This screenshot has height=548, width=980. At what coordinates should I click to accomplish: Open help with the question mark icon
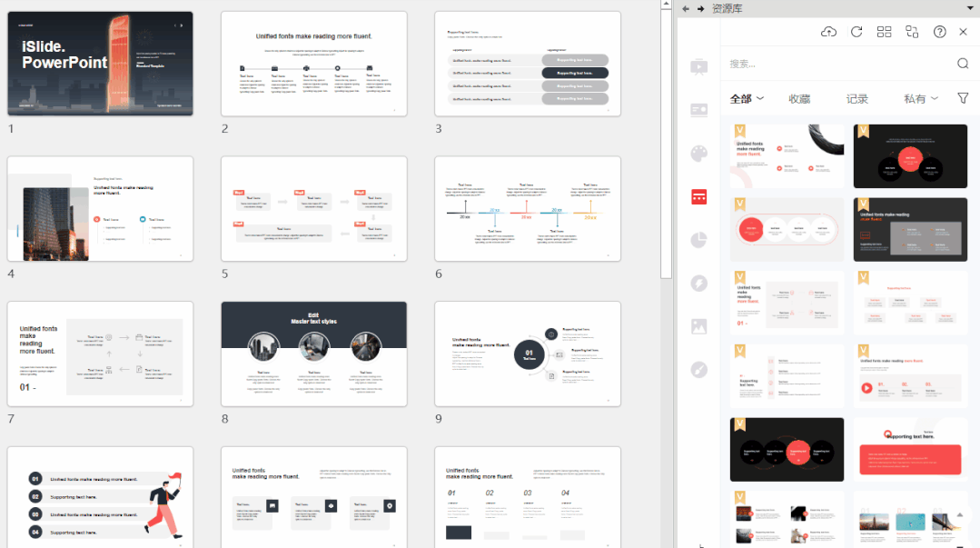coord(939,32)
